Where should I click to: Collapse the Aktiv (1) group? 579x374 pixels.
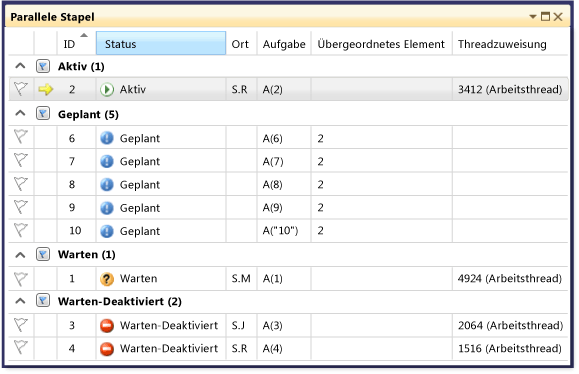click(x=20, y=66)
